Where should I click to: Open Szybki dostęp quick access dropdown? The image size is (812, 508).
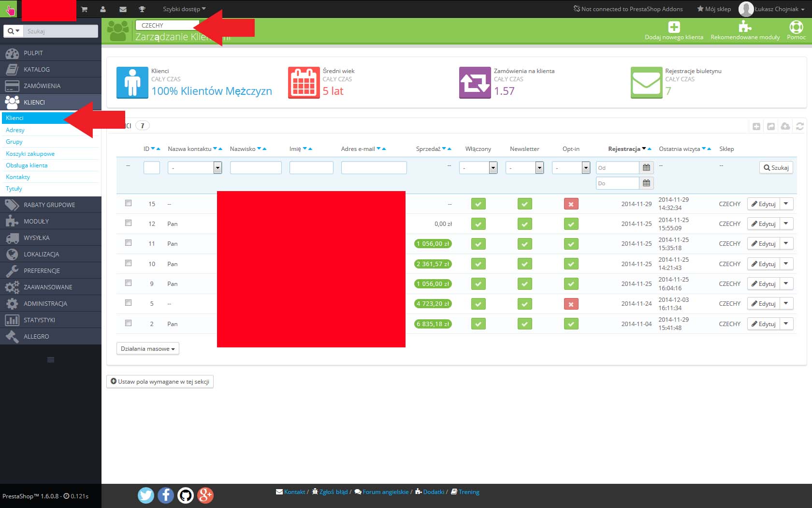[x=184, y=9]
